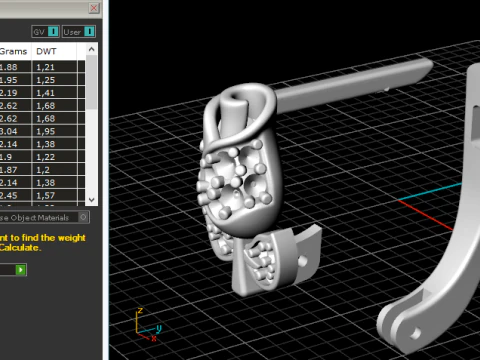Select the row with Grams 2.45
Screen dimensions: 480x360
[42, 195]
